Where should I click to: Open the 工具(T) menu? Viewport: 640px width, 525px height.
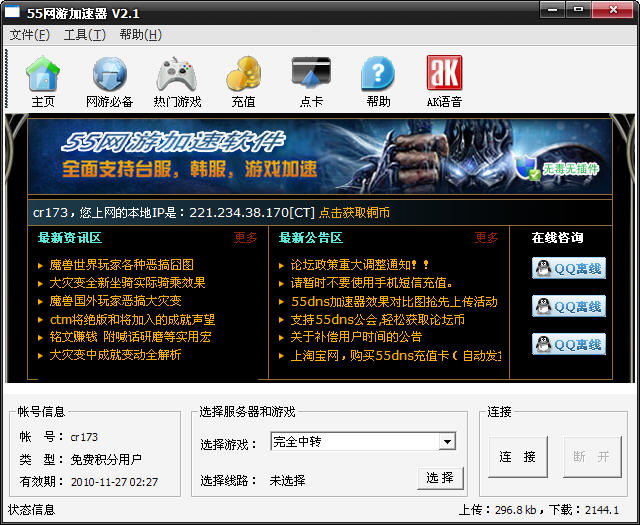(x=84, y=35)
